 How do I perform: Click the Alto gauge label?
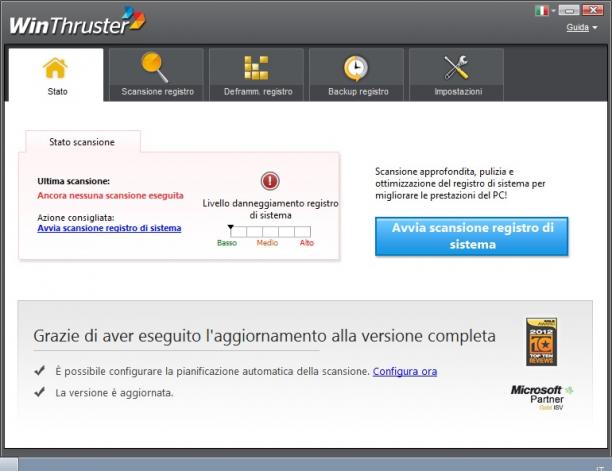[x=307, y=243]
